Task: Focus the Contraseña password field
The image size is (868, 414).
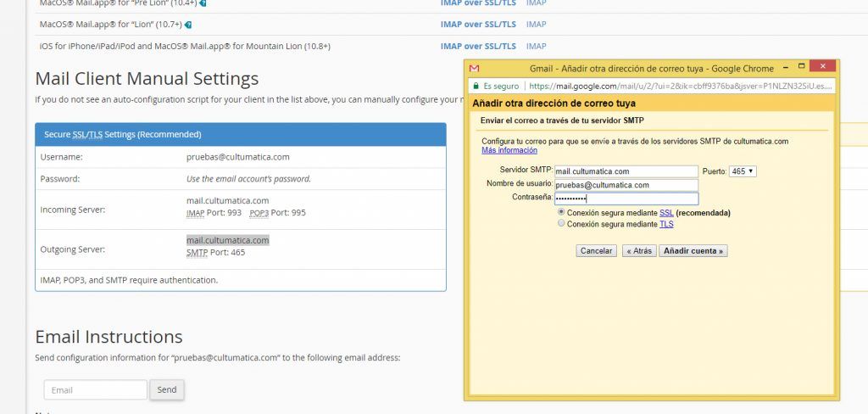Action: point(626,199)
